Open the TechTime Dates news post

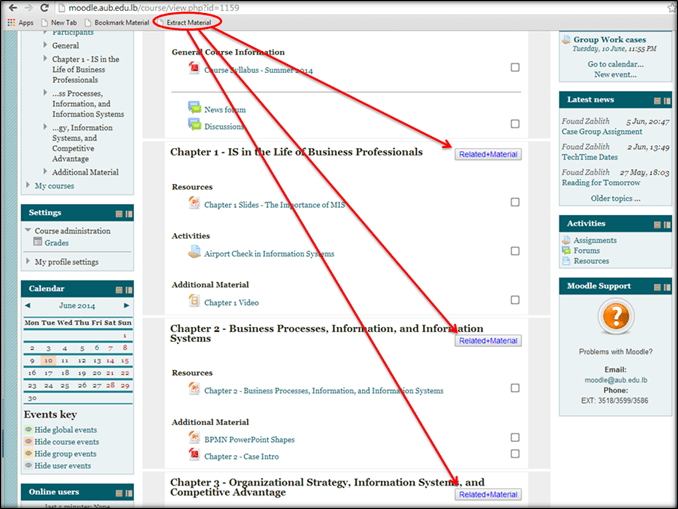click(x=589, y=157)
